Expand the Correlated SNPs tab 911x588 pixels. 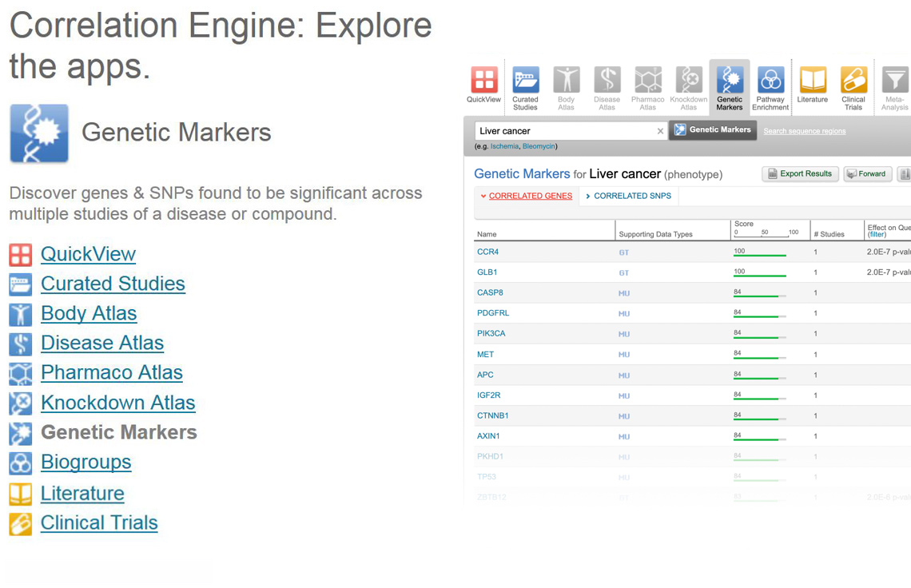pos(628,196)
